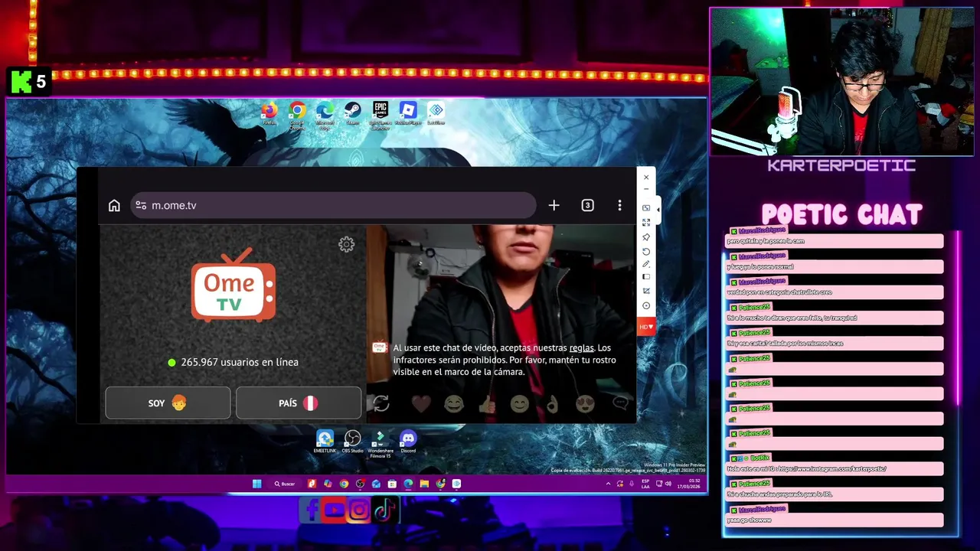Launch the Discord desktop shortcut
The image size is (980, 551).
408,442
